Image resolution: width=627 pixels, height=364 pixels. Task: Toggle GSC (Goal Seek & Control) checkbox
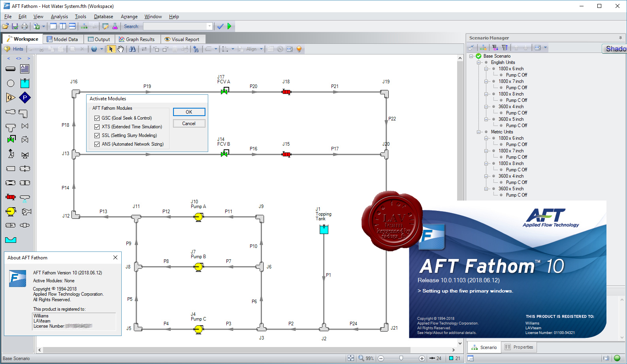[97, 118]
